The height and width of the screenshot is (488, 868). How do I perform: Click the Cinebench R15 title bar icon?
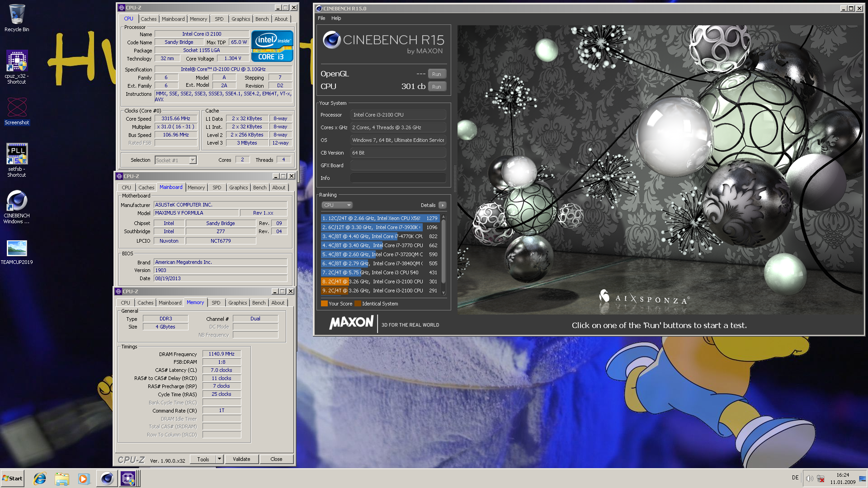click(x=319, y=8)
